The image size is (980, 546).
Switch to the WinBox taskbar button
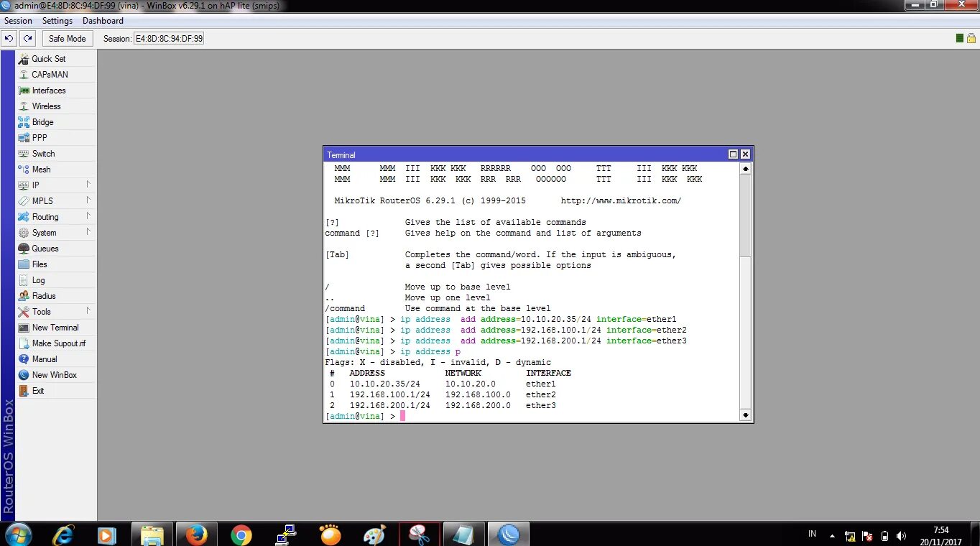pyautogui.click(x=509, y=535)
